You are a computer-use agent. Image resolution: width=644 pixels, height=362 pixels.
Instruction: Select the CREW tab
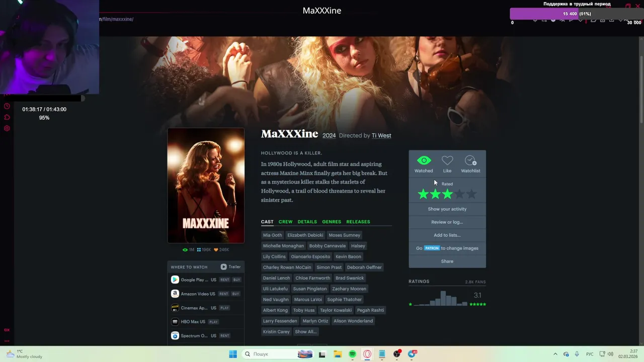[x=285, y=222]
